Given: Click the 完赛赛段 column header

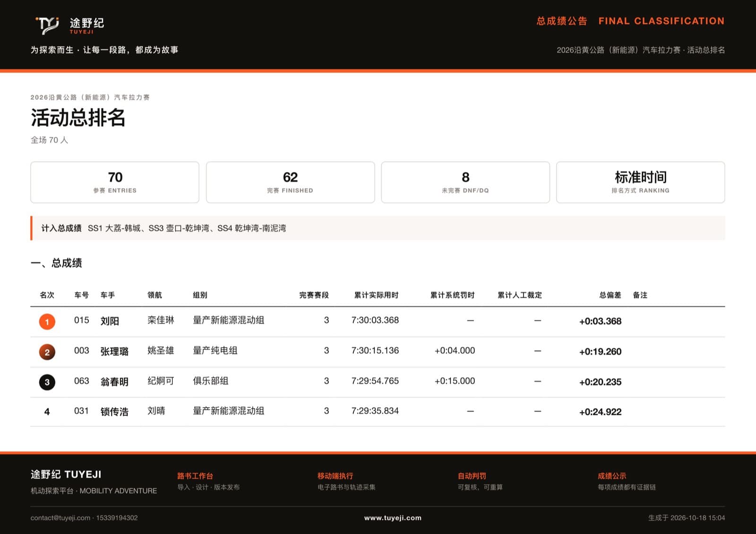Looking at the screenshot, I should point(314,295).
